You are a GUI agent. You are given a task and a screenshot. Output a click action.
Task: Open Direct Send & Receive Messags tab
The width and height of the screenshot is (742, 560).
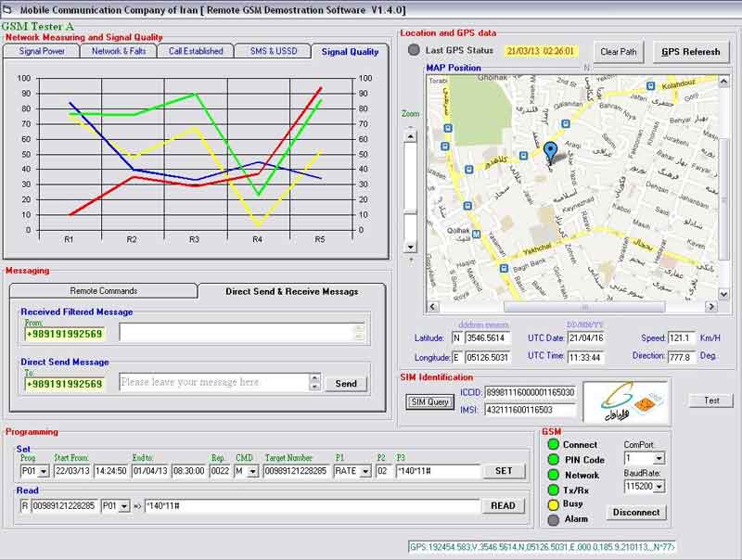click(291, 291)
